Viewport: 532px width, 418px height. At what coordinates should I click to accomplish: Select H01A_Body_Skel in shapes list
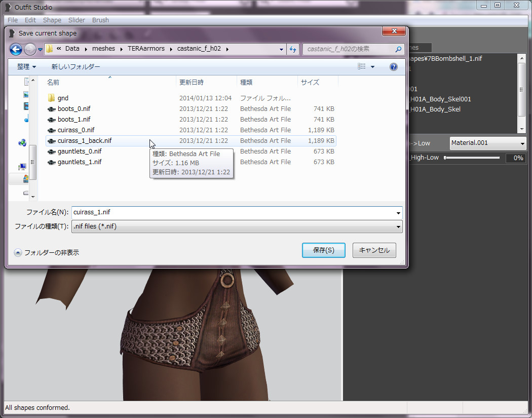click(435, 109)
